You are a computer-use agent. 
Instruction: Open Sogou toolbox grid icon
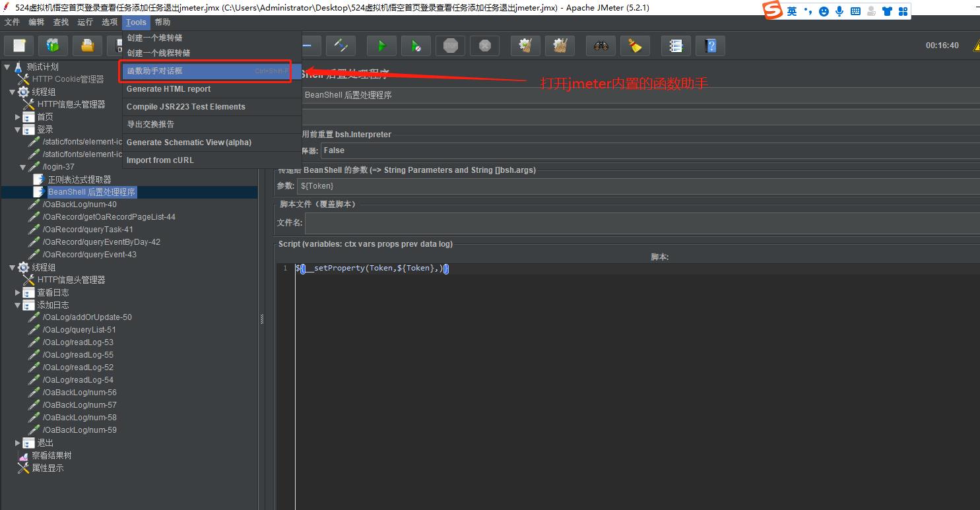pos(903,11)
